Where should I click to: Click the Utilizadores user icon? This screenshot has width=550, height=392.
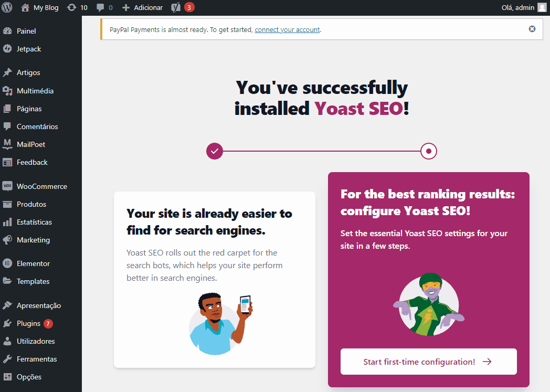(7, 341)
